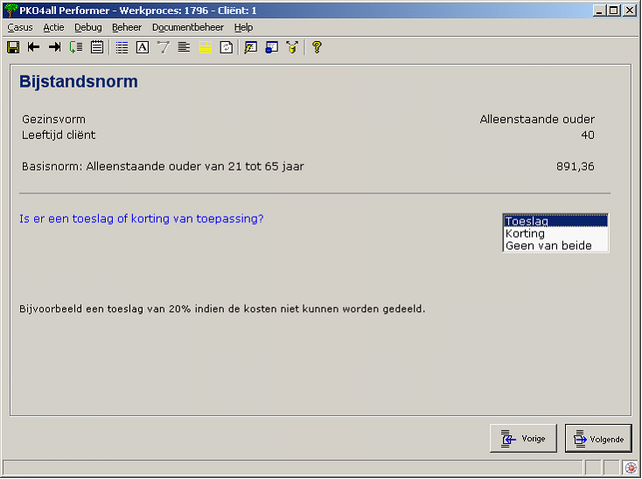Click the status bar icon at bottom right
The image size is (642, 479).
pos(631,468)
